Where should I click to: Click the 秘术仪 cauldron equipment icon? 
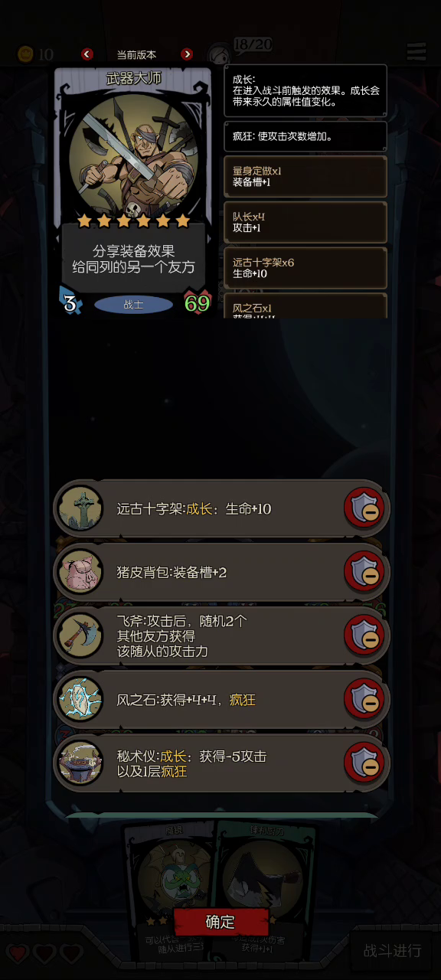pyautogui.click(x=80, y=763)
